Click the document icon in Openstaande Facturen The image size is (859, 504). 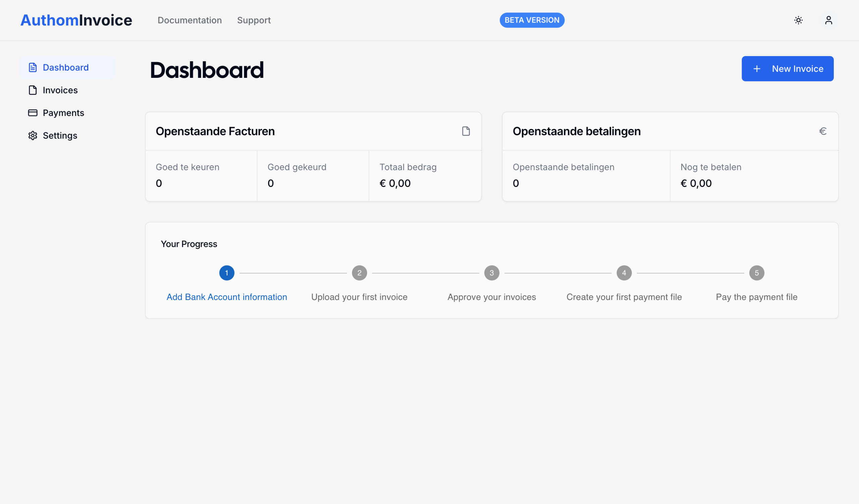pyautogui.click(x=466, y=131)
